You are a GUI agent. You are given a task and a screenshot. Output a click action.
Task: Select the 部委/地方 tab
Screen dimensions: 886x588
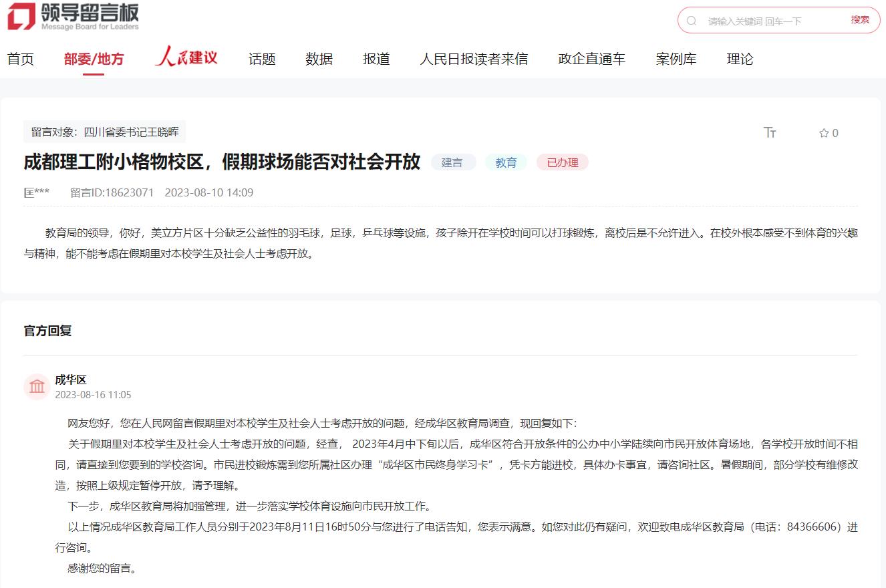95,59
